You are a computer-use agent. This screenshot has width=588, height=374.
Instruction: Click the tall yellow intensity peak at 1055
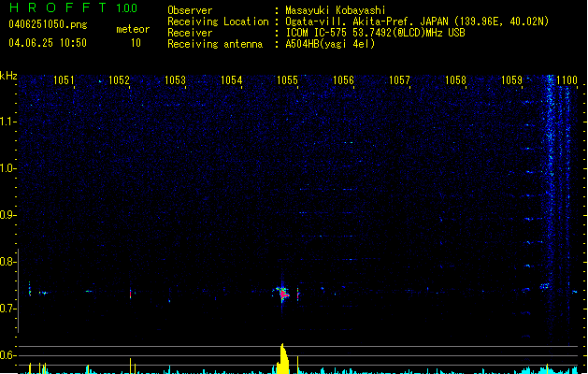coord(283,359)
